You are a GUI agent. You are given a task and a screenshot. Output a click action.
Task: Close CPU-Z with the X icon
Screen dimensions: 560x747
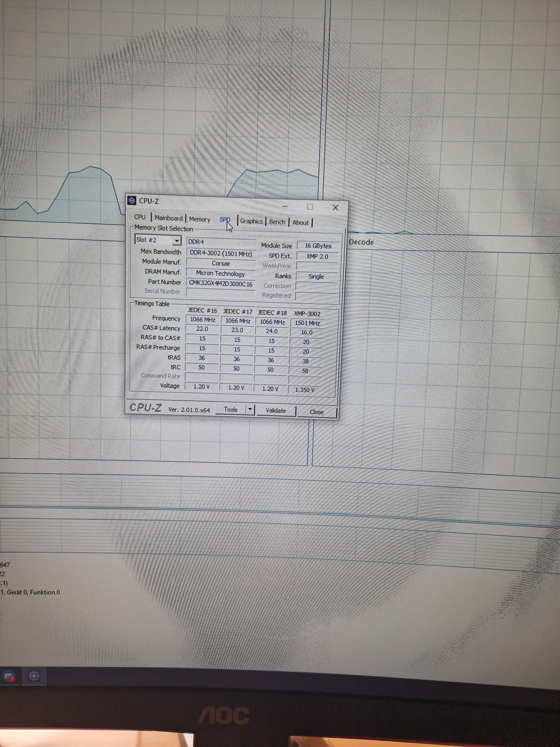[335, 207]
